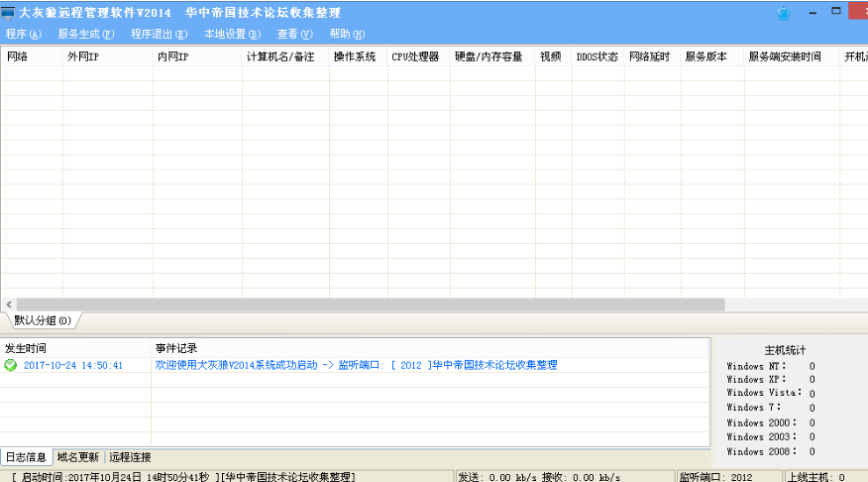The height and width of the screenshot is (482, 868).
Task: Click the blue shirt skin icon in title bar
Action: click(784, 13)
